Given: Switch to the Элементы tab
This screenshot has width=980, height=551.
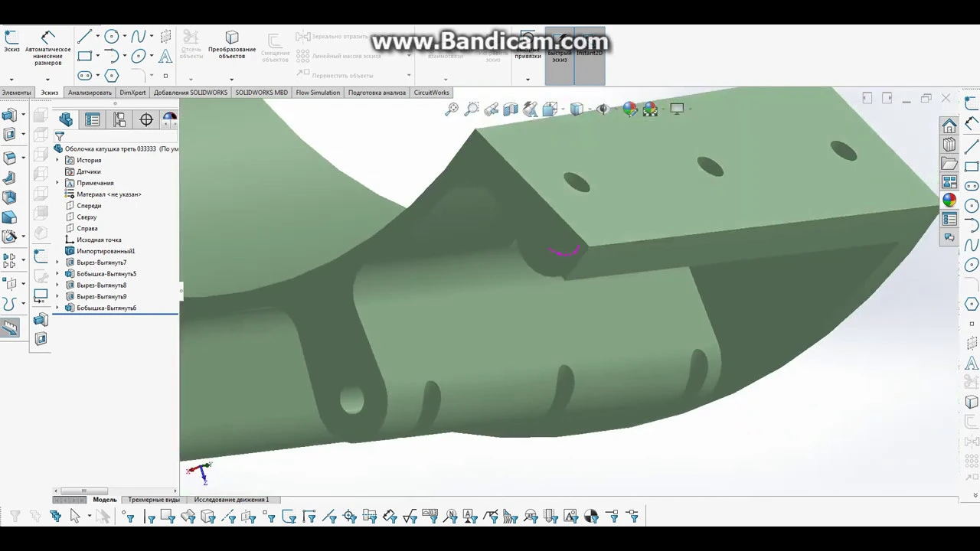Looking at the screenshot, I should pyautogui.click(x=16, y=93).
